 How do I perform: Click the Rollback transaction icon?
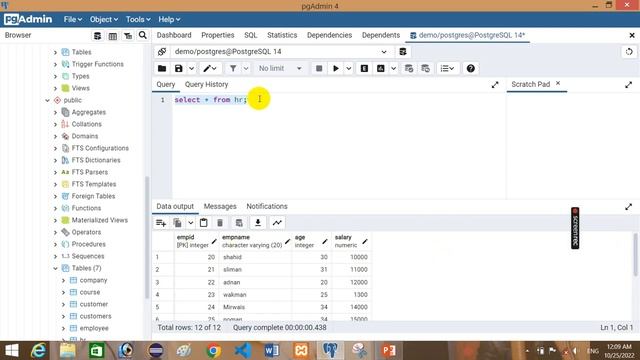coord(425,69)
